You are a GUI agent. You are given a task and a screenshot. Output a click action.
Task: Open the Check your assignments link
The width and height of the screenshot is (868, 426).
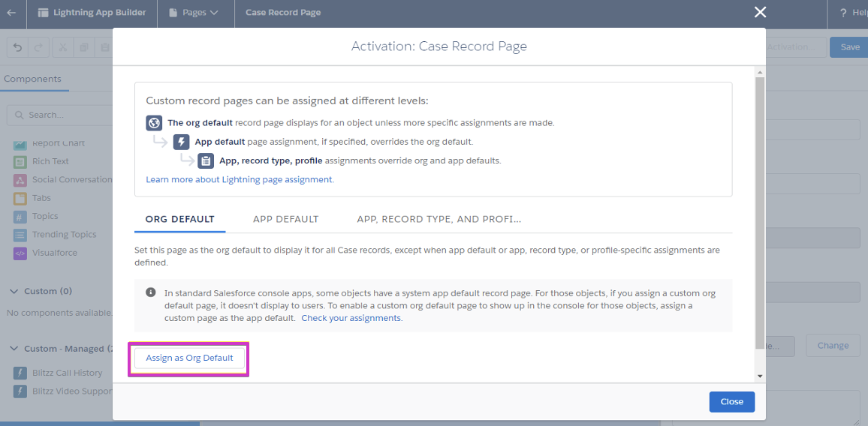coord(352,318)
